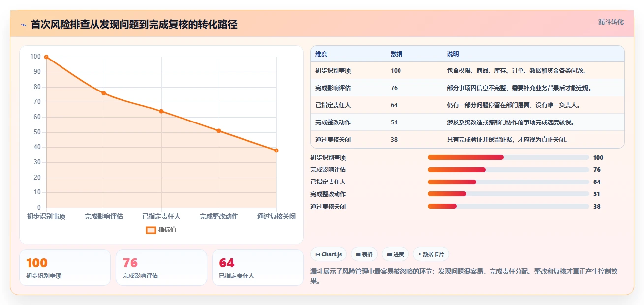Image resolution: width=644 pixels, height=305 pixels.
Task: Click the lightning icon beside the title
Action: click(x=24, y=25)
